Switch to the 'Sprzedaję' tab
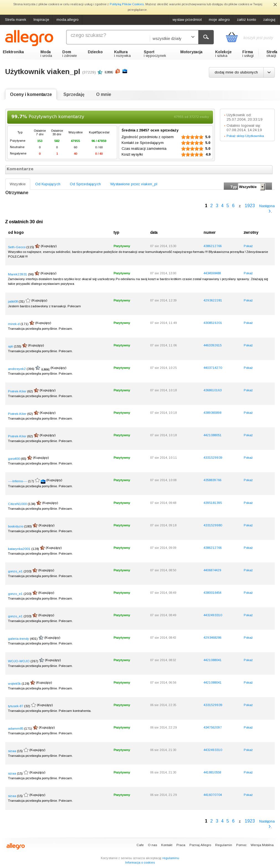 [x=74, y=94]
